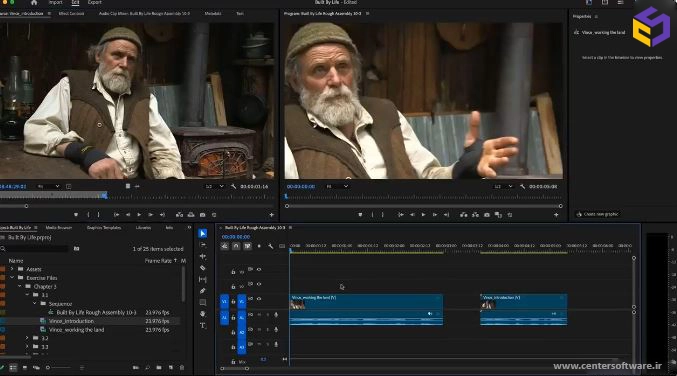Open Find in the Project panel footer

(147, 367)
